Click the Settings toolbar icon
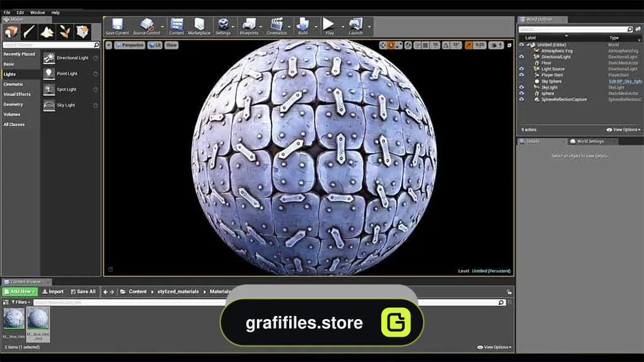The image size is (644, 362). pyautogui.click(x=223, y=25)
